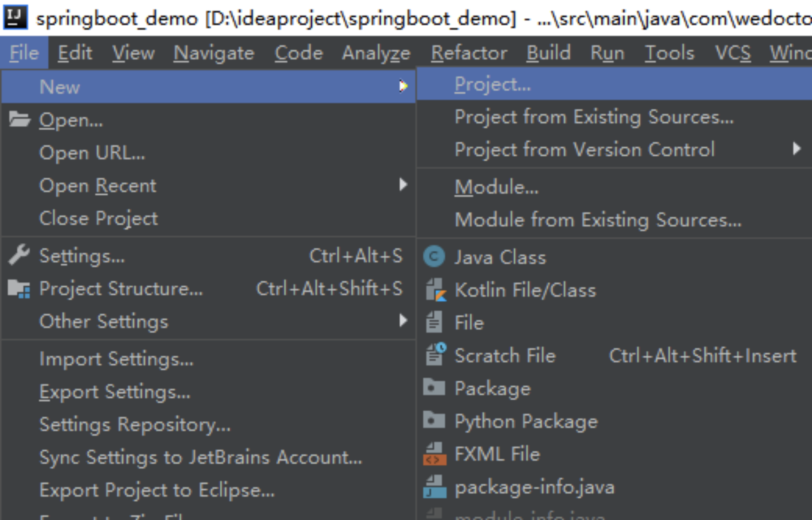
Task: Click the Settings wrench icon
Action: tap(19, 255)
